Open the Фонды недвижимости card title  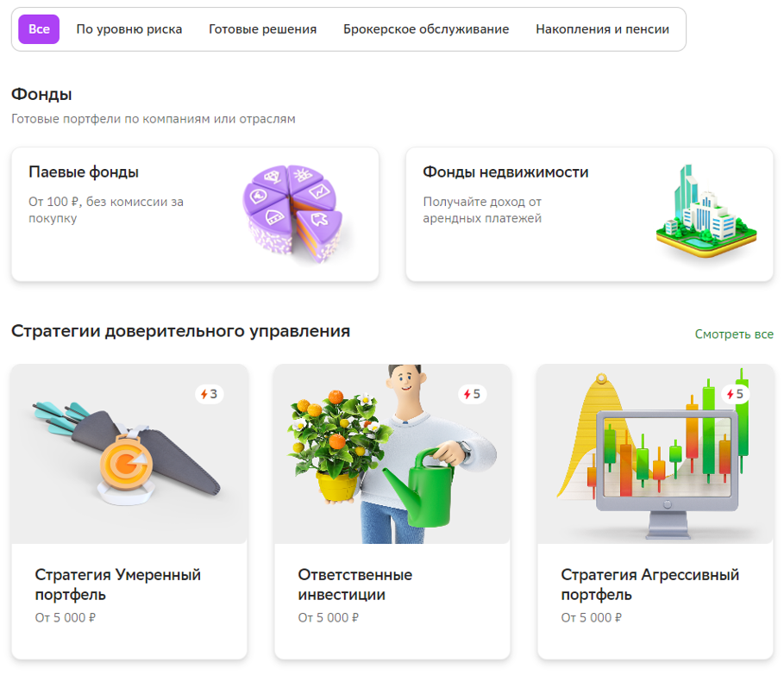tap(505, 172)
